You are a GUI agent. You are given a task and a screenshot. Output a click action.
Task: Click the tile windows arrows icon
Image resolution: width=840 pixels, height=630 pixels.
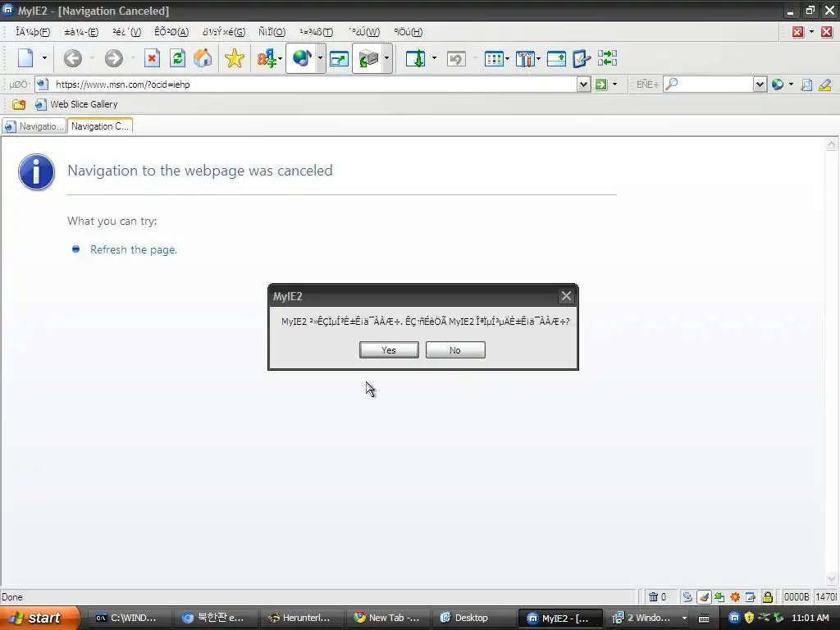tap(608, 58)
